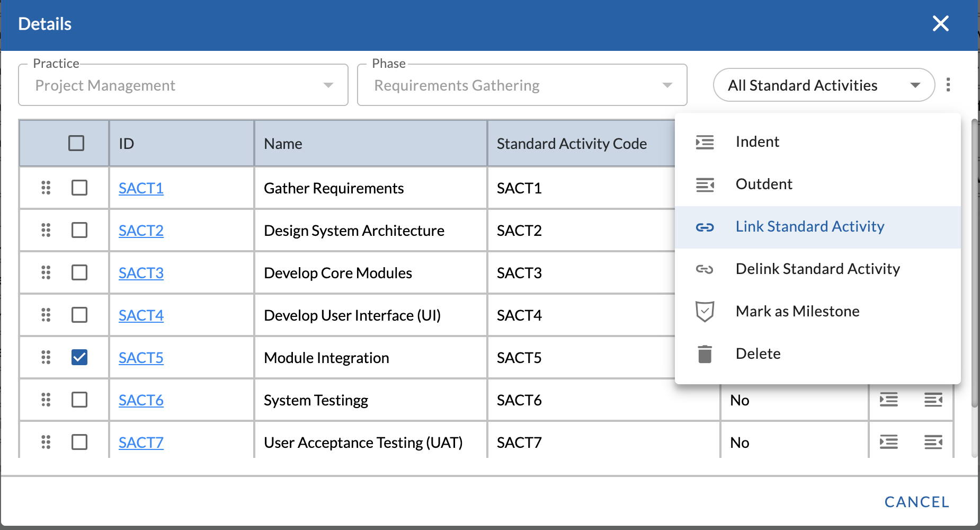Screen dimensions: 980x530
Task: Click indent icon in SACT6 row
Action: click(888, 400)
